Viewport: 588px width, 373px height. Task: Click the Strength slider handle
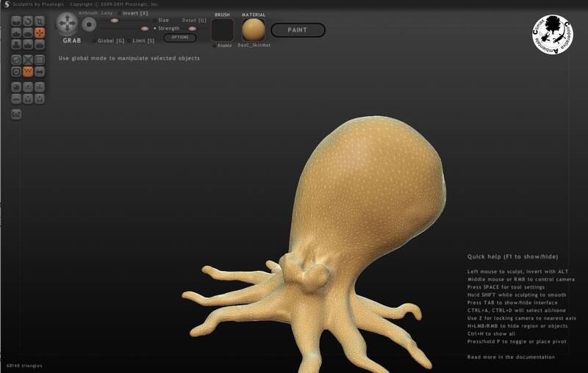click(x=144, y=29)
